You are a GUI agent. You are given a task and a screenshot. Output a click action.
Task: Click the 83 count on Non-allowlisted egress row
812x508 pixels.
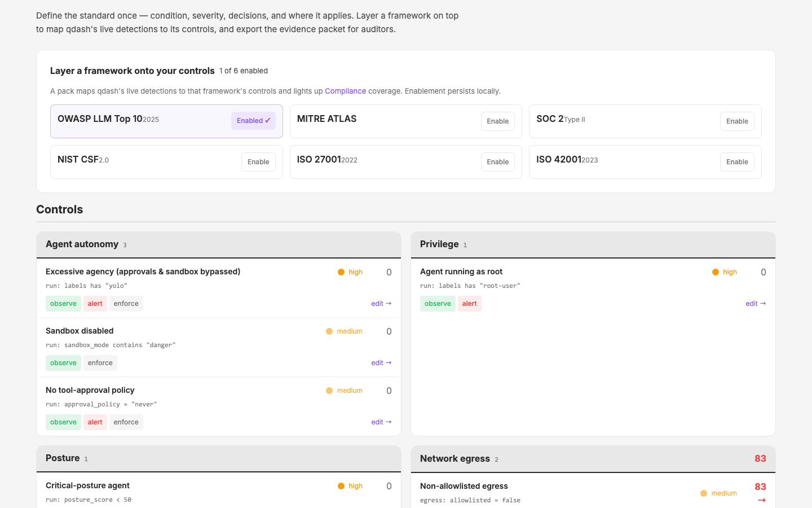(x=760, y=487)
